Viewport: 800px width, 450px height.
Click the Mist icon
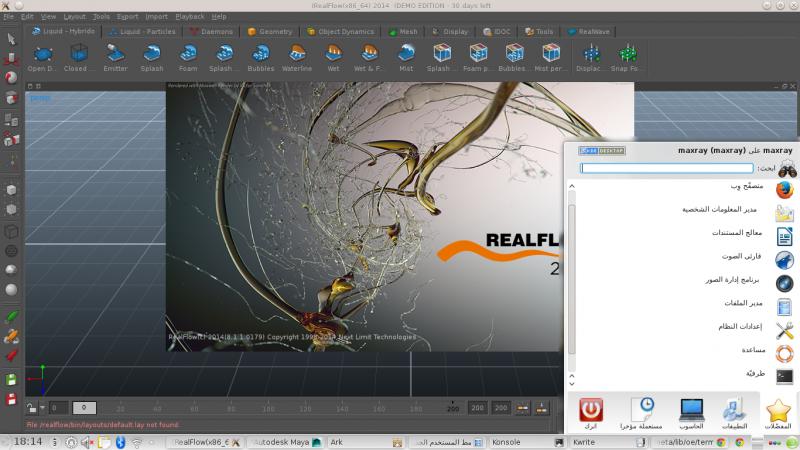[x=406, y=53]
